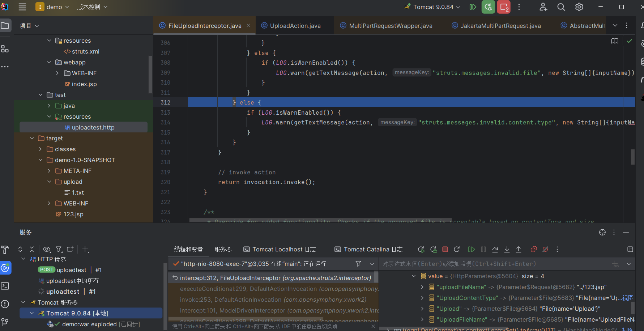The width and height of the screenshot is (644, 331).
Task: Toggle Services view options eye icon
Action: pyautogui.click(x=47, y=249)
